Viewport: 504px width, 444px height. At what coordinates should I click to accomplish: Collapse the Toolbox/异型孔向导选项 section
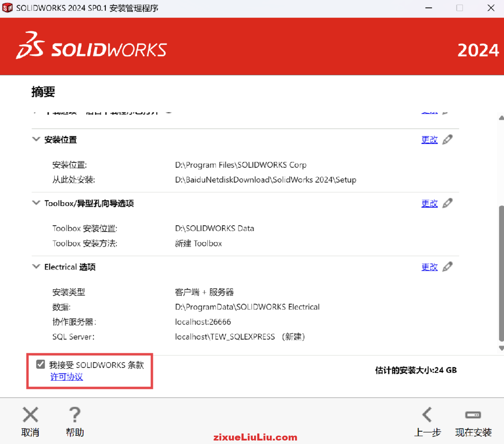pos(36,203)
